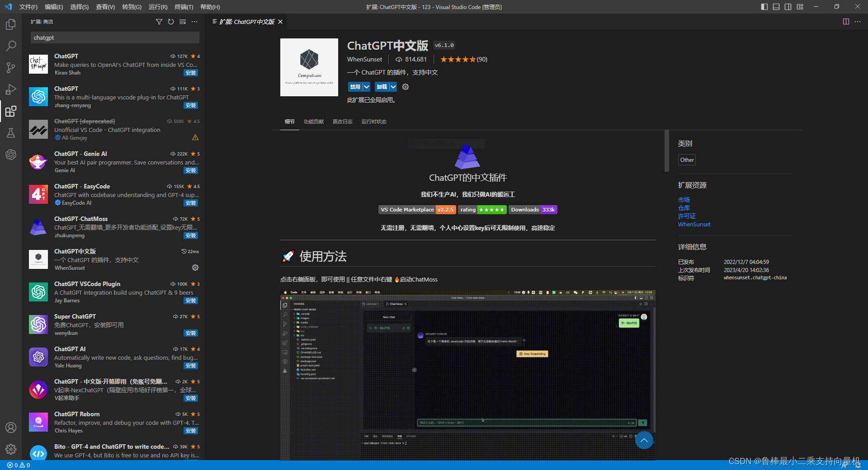The height and width of the screenshot is (470, 868).
Task: Install ChatGPT - Genie AI extension
Action: coord(191,170)
